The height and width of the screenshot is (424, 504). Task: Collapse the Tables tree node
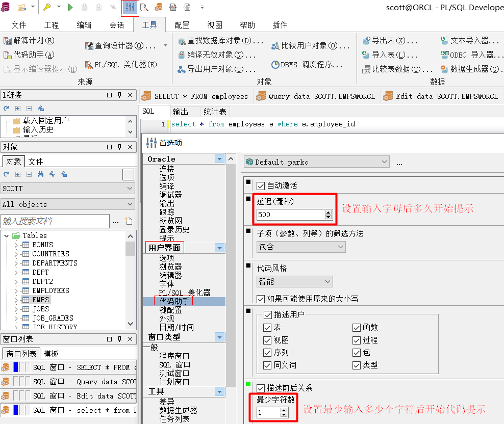(x=6, y=236)
